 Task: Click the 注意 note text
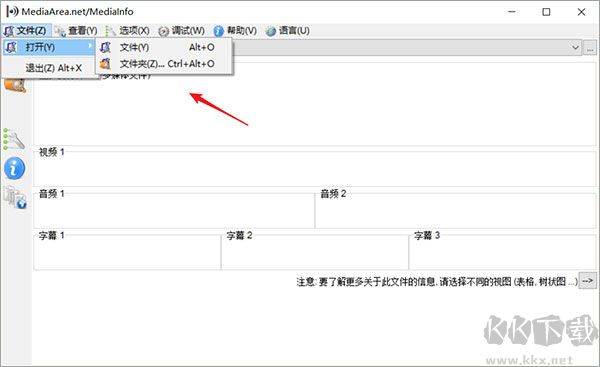point(437,282)
